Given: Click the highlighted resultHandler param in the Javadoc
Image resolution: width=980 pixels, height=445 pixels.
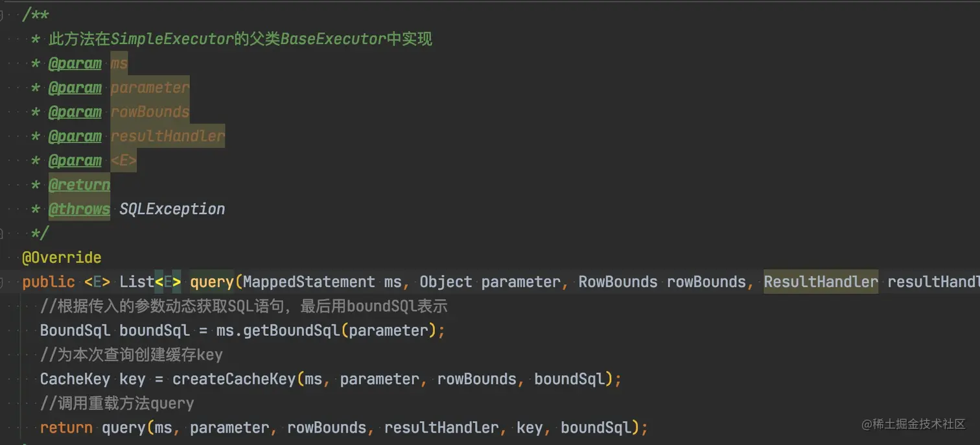Looking at the screenshot, I should [167, 136].
